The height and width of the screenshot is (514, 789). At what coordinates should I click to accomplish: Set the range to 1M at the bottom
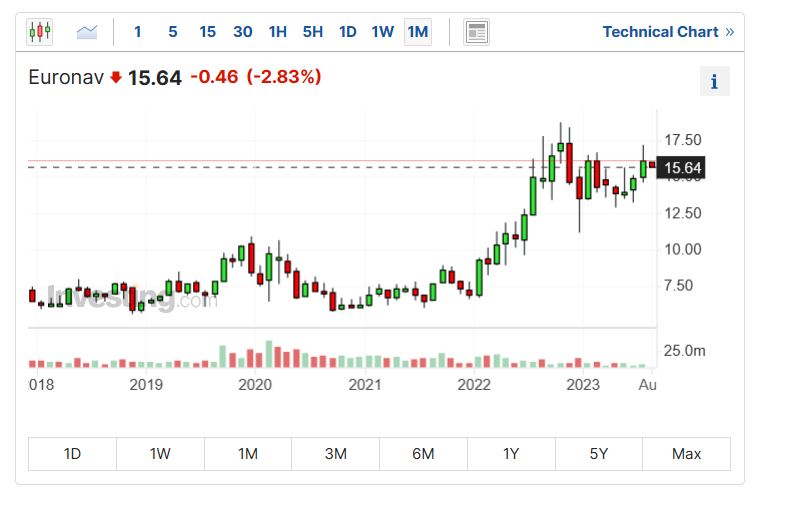[x=248, y=454]
